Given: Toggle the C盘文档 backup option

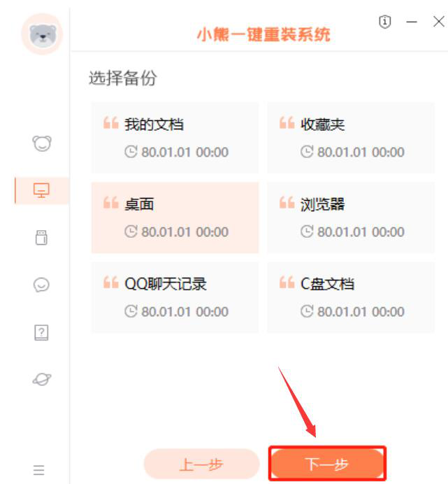Looking at the screenshot, I should pyautogui.click(x=351, y=297).
